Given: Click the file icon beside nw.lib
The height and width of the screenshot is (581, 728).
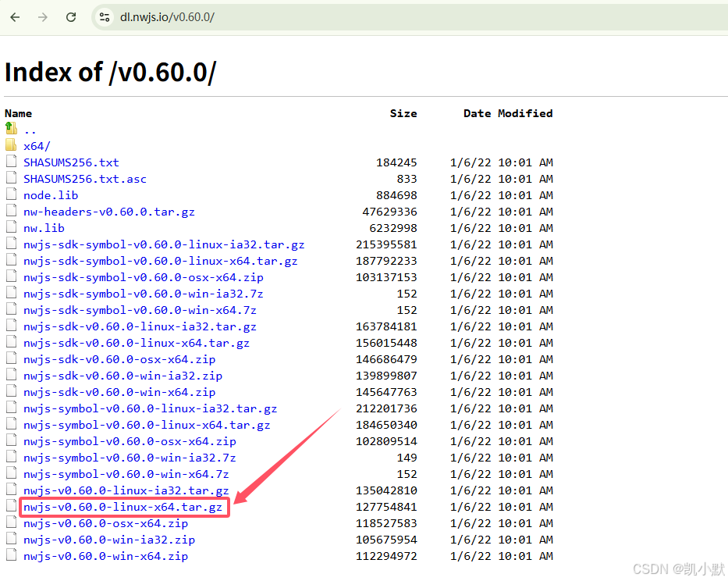Looking at the screenshot, I should pos(11,226).
